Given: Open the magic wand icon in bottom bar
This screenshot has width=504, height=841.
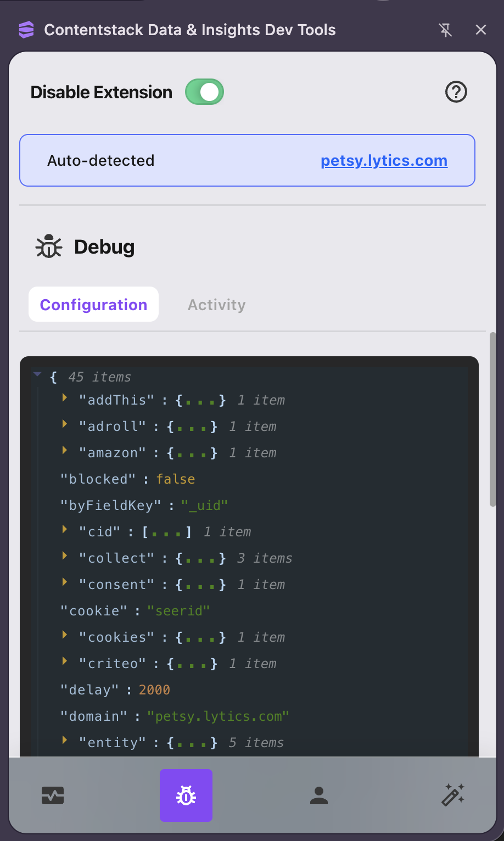Looking at the screenshot, I should 453,795.
